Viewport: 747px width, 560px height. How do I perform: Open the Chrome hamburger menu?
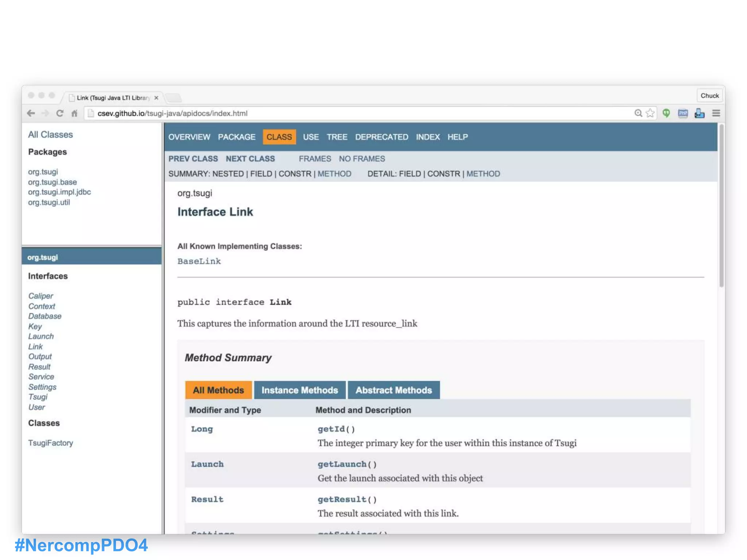(x=716, y=113)
